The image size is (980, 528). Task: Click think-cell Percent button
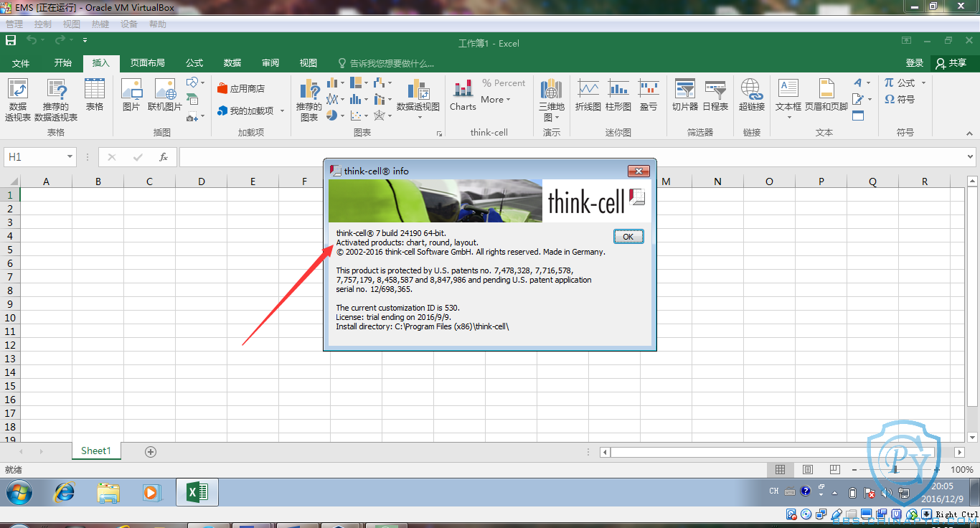504,83
